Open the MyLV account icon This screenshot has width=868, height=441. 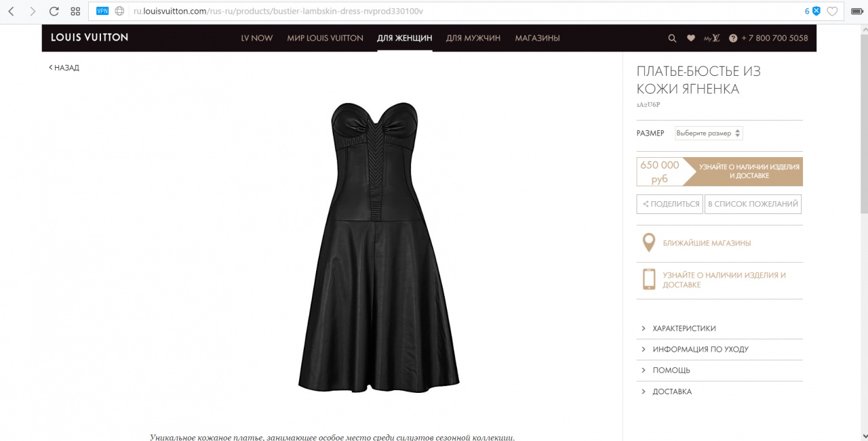711,39
